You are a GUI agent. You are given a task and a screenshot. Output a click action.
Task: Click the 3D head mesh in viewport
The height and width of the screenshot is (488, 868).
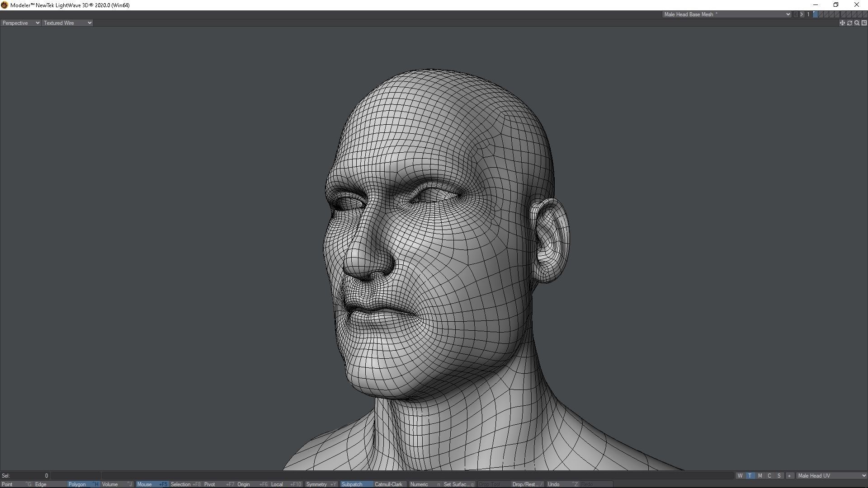[452, 253]
